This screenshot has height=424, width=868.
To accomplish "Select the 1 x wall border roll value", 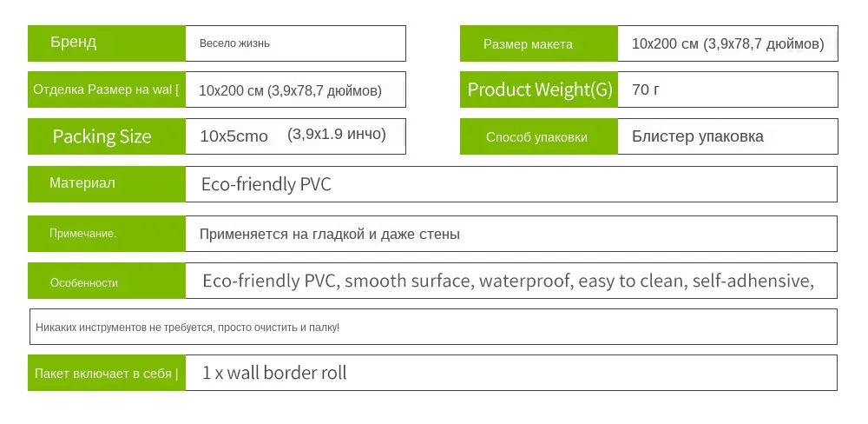I will point(274,373).
